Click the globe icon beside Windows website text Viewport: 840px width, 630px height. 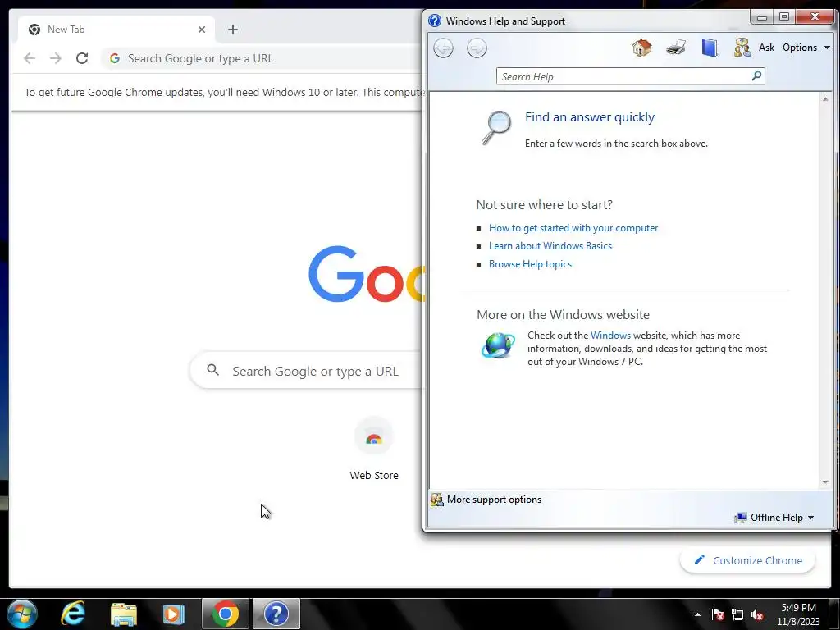pyautogui.click(x=498, y=345)
